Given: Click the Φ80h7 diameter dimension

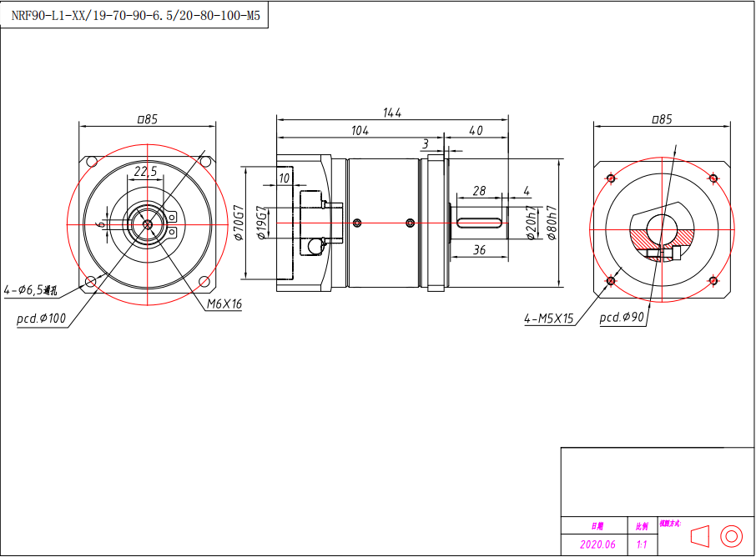Looking at the screenshot, I should tap(551, 223).
